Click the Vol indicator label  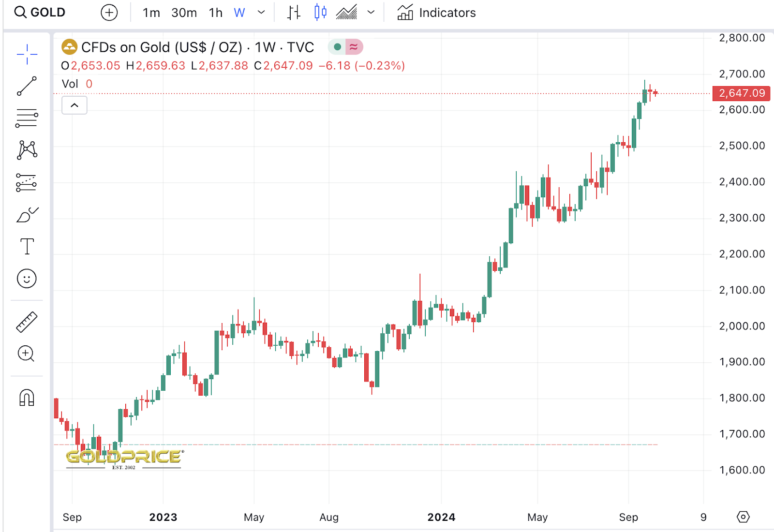[70, 84]
